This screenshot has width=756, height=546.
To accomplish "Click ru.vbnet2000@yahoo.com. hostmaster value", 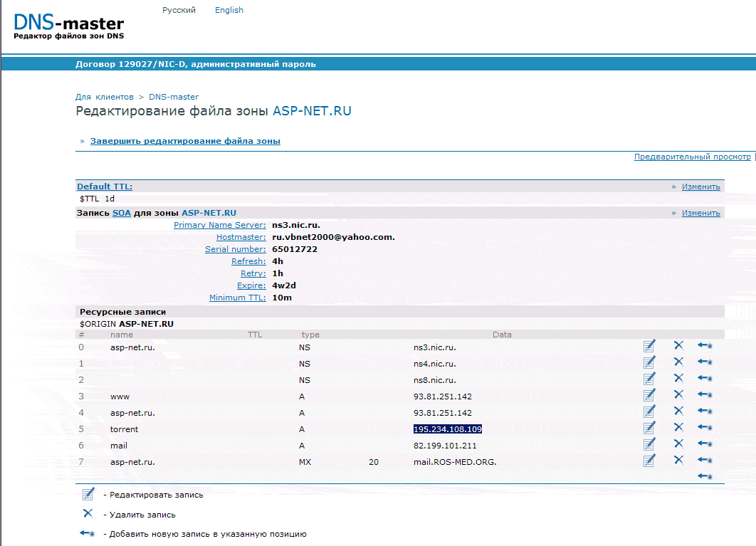I will [x=334, y=237].
